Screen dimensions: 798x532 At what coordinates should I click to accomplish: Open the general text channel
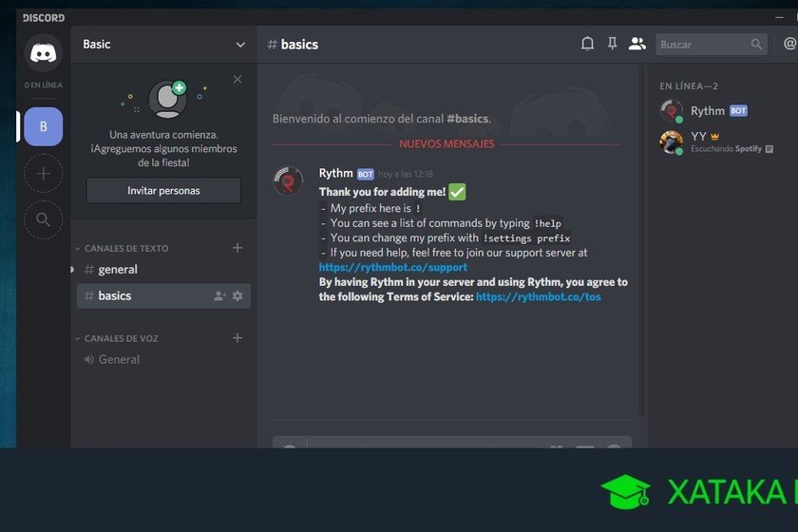pyautogui.click(x=162, y=269)
